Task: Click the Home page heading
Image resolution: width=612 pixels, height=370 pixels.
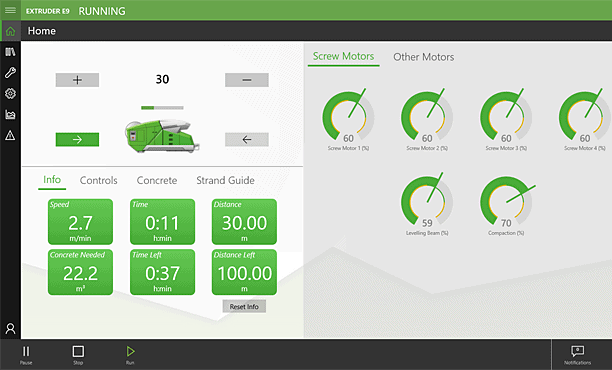Action: [42, 31]
